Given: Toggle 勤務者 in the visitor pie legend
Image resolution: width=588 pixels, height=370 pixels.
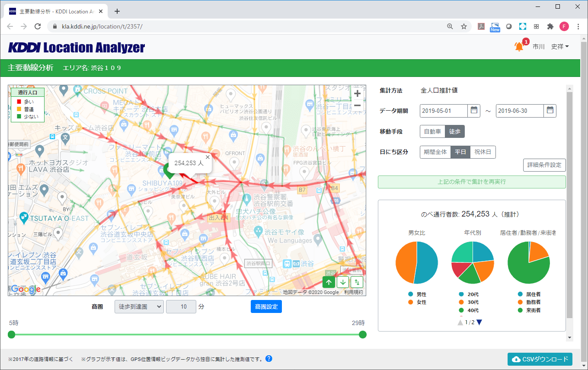Looking at the screenshot, I should click(x=529, y=302).
